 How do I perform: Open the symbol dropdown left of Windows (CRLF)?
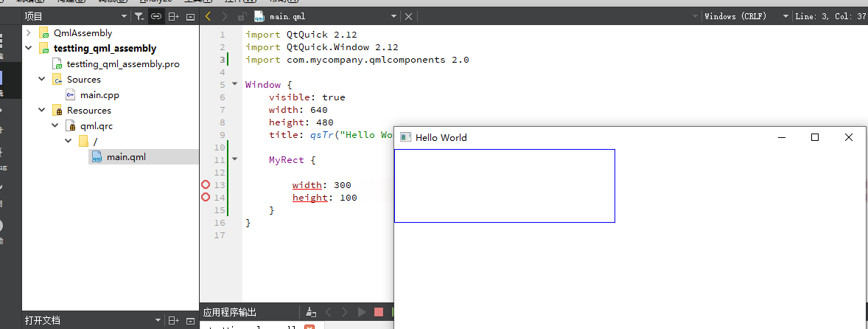click(696, 17)
